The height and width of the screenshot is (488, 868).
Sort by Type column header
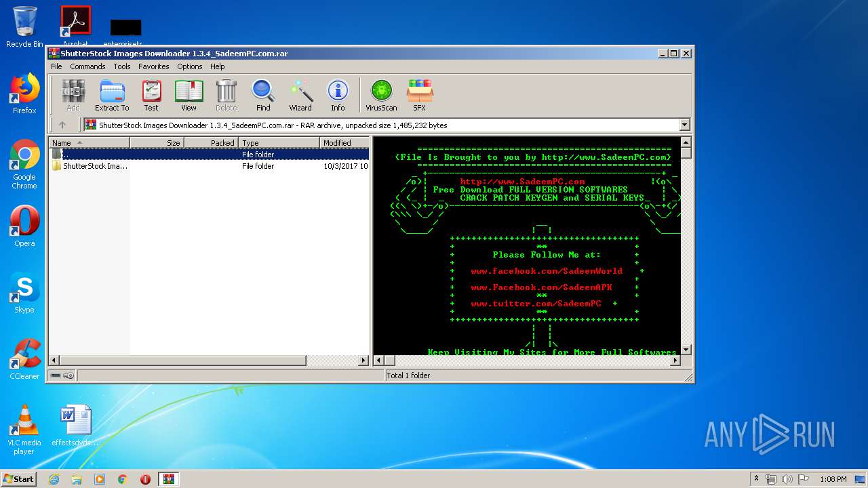[279, 143]
